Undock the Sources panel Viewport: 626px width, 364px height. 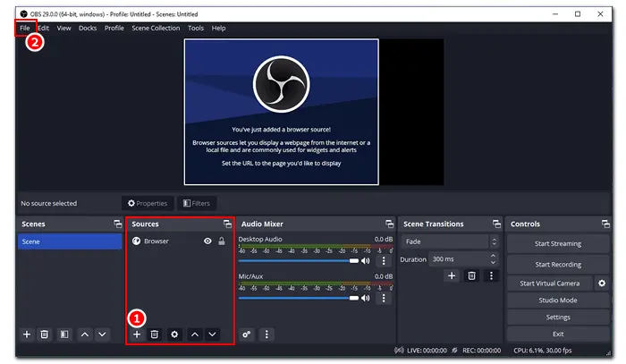(x=227, y=224)
